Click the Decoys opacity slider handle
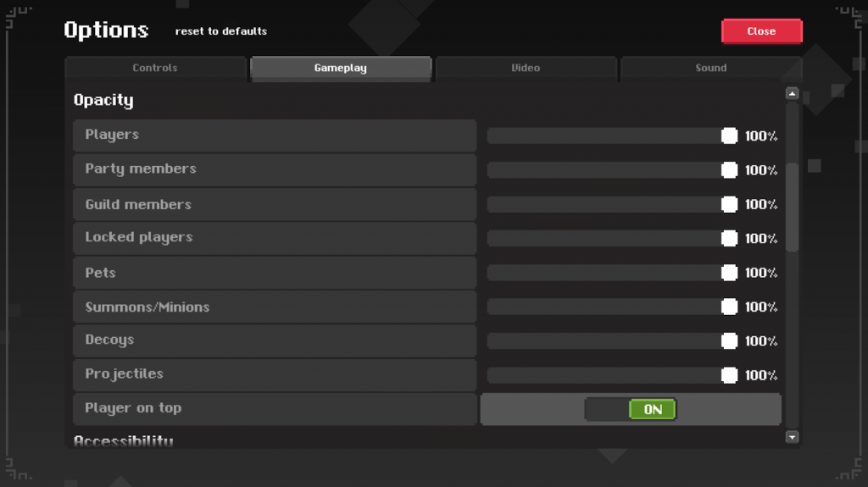The width and height of the screenshot is (868, 487). 729,341
